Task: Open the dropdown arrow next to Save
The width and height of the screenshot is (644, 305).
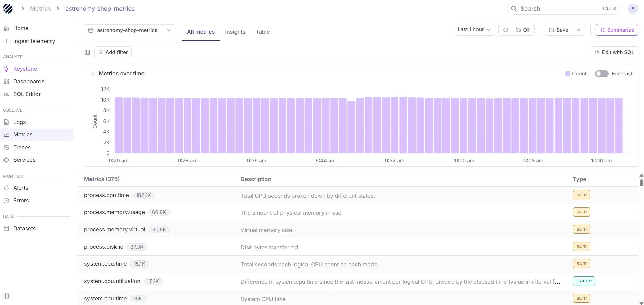Action: (x=578, y=30)
